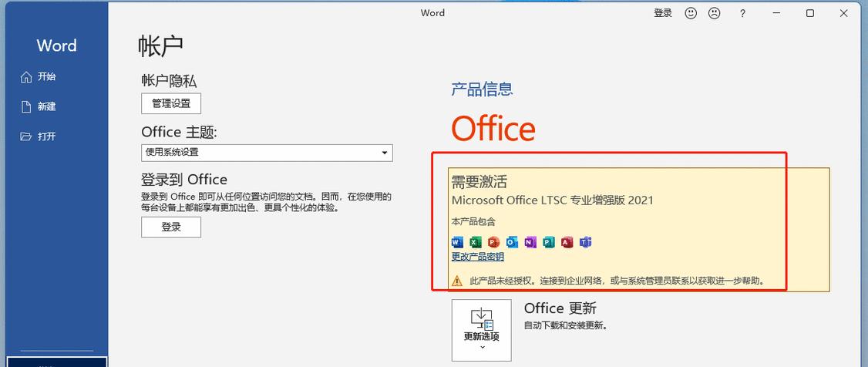Viewport: 868px width, 367px height.
Task: Click the Access app icon in product list
Action: (567, 242)
